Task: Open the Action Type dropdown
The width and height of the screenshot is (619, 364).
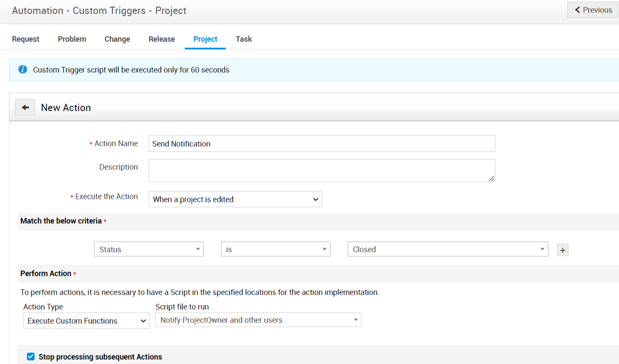Action: click(x=86, y=321)
